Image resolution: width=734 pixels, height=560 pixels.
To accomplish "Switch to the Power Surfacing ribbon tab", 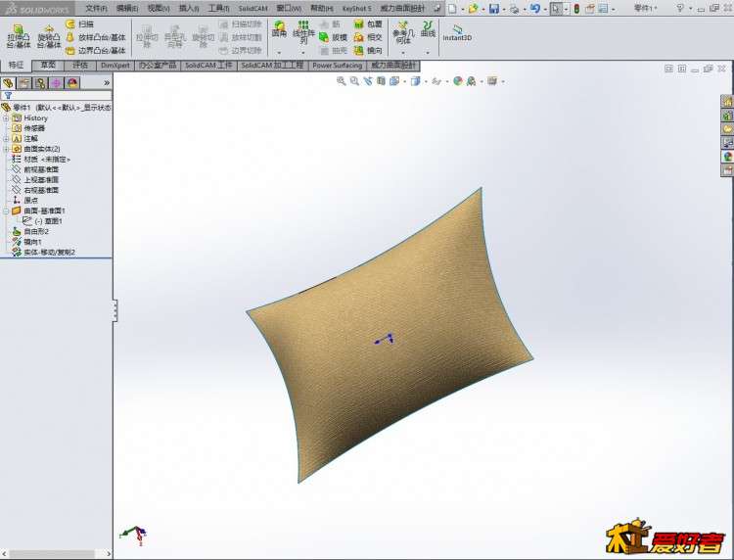I will 338,66.
